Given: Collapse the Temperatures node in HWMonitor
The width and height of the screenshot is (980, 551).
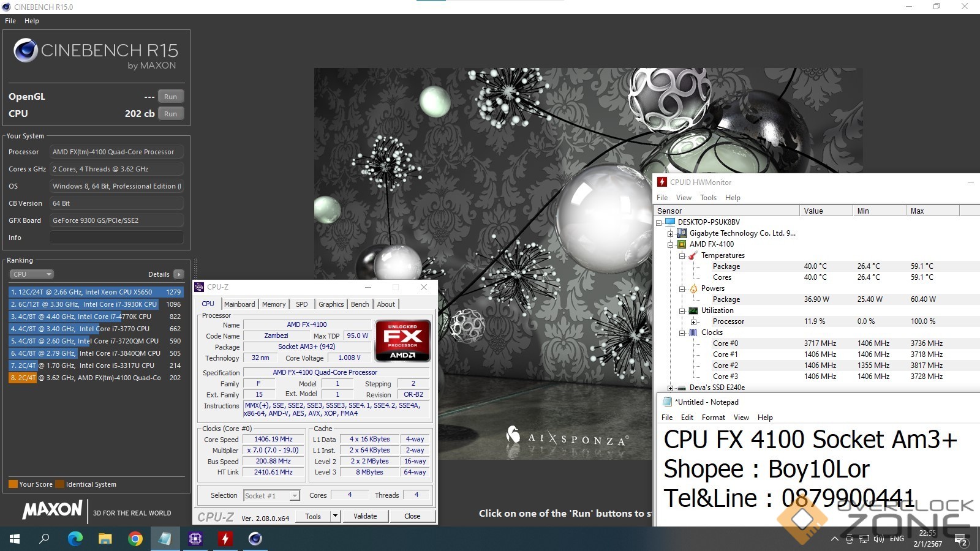Looking at the screenshot, I should [682, 256].
